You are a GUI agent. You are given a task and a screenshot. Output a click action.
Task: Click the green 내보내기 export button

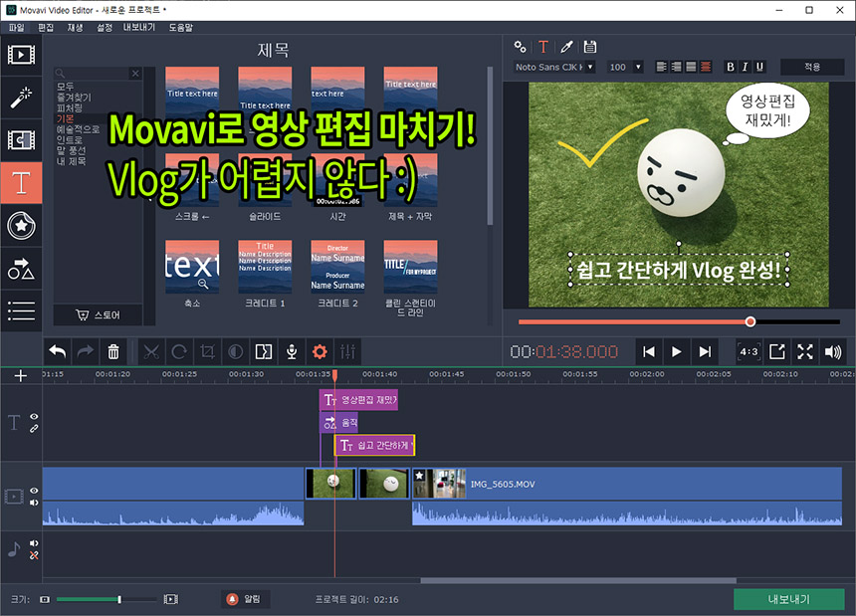coord(789,599)
